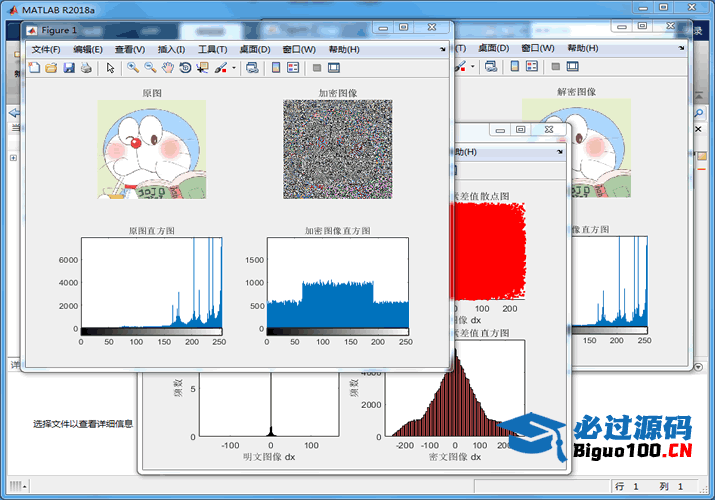Click the MATLAB status bar busy indicator
The image size is (715, 500).
tap(18, 486)
